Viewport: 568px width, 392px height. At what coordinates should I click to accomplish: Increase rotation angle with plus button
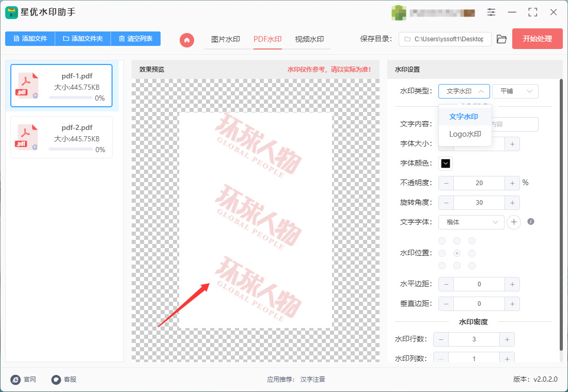click(x=512, y=203)
